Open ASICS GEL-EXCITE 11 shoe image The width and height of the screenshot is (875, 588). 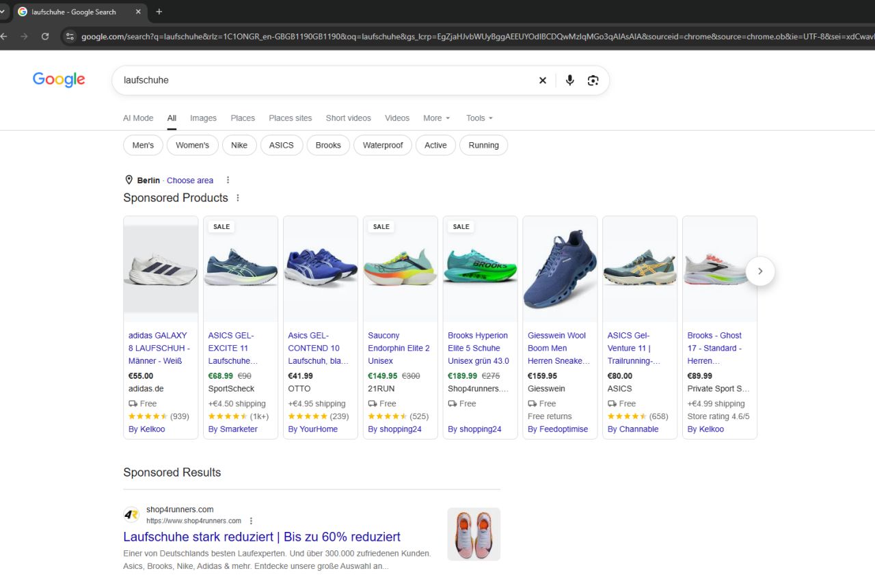241,269
